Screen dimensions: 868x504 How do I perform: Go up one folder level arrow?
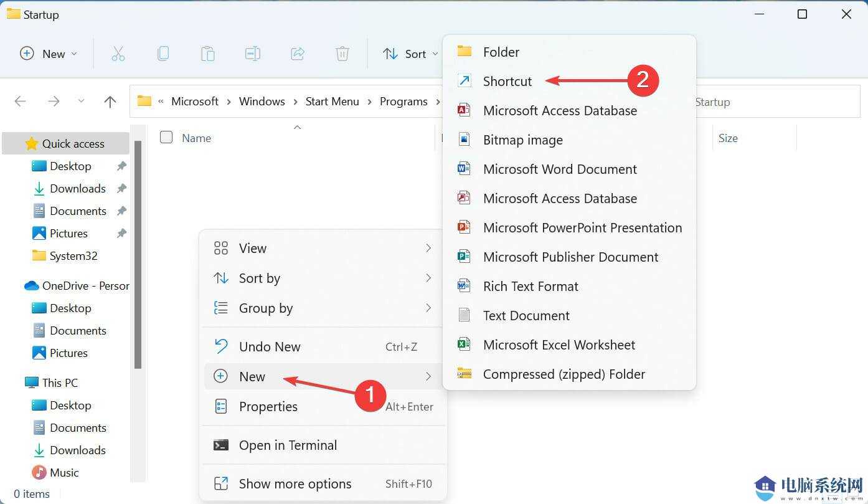[x=110, y=102]
